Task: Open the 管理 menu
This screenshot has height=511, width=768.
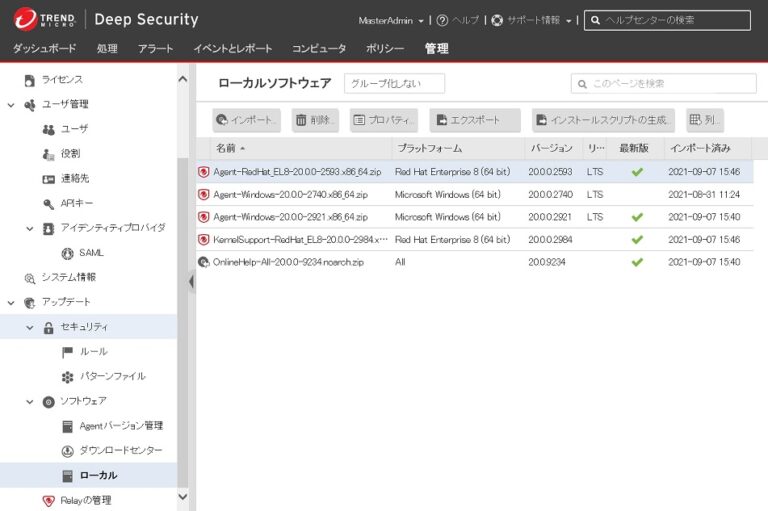Action: [436, 49]
